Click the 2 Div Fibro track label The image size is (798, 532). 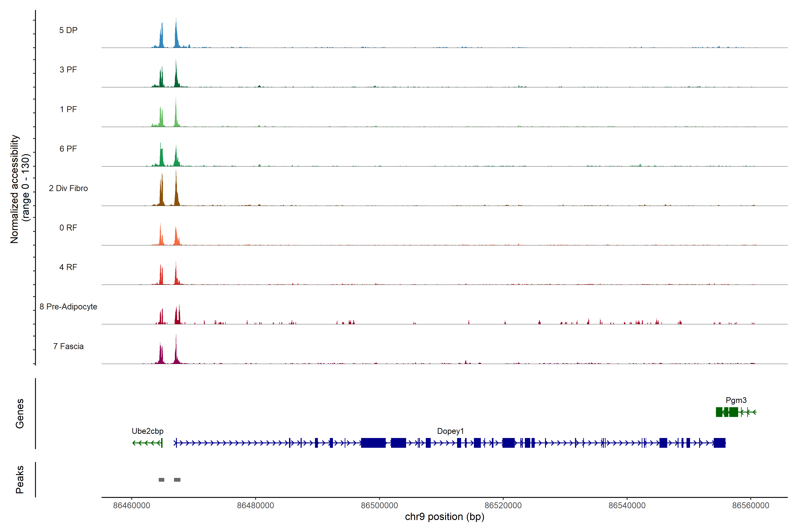point(68,188)
